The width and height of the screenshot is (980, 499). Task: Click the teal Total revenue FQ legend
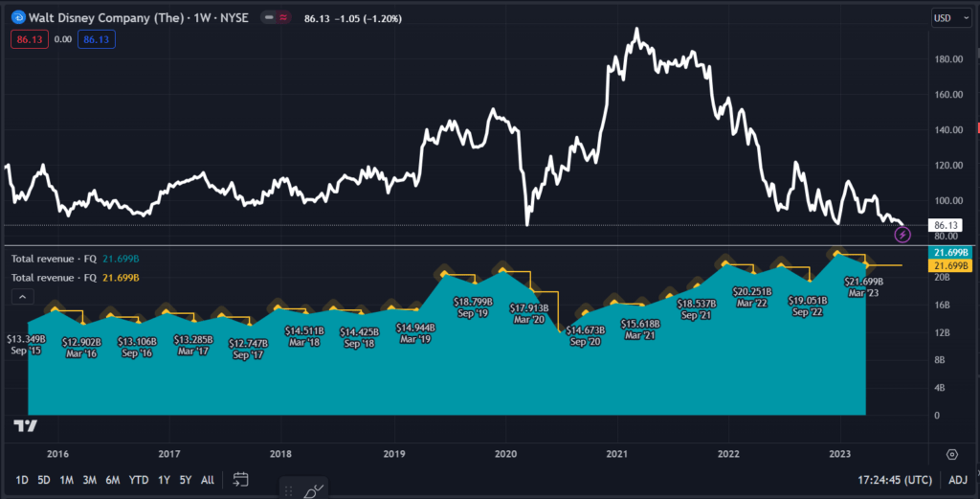click(x=75, y=259)
